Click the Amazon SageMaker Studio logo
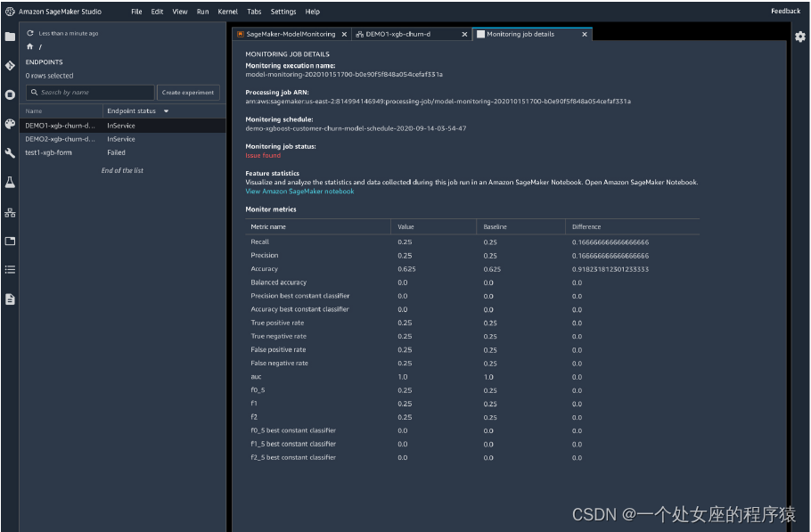 click(x=10, y=12)
